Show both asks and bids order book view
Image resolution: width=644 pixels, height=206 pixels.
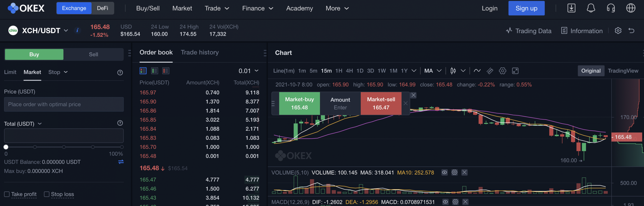(143, 71)
